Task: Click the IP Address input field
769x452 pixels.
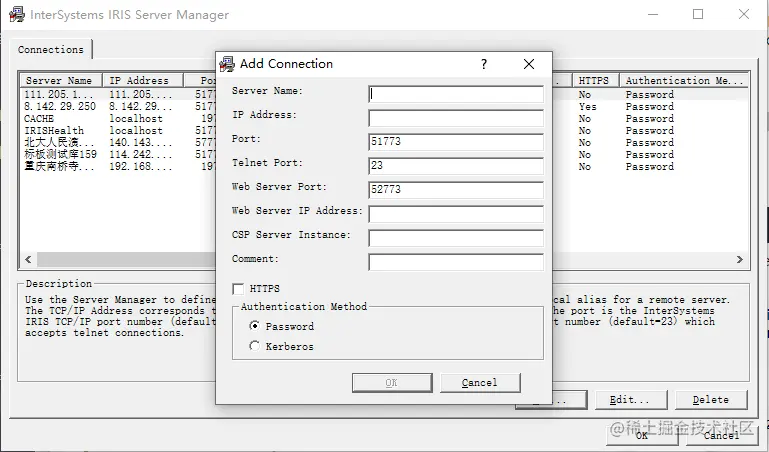Action: (x=456, y=118)
